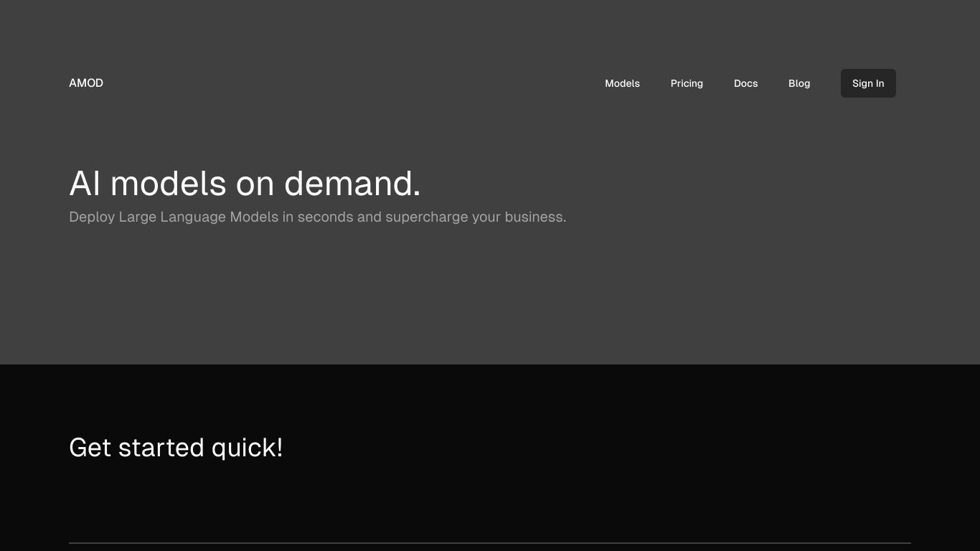
Task: Open the Models navigation link
Action: (622, 83)
